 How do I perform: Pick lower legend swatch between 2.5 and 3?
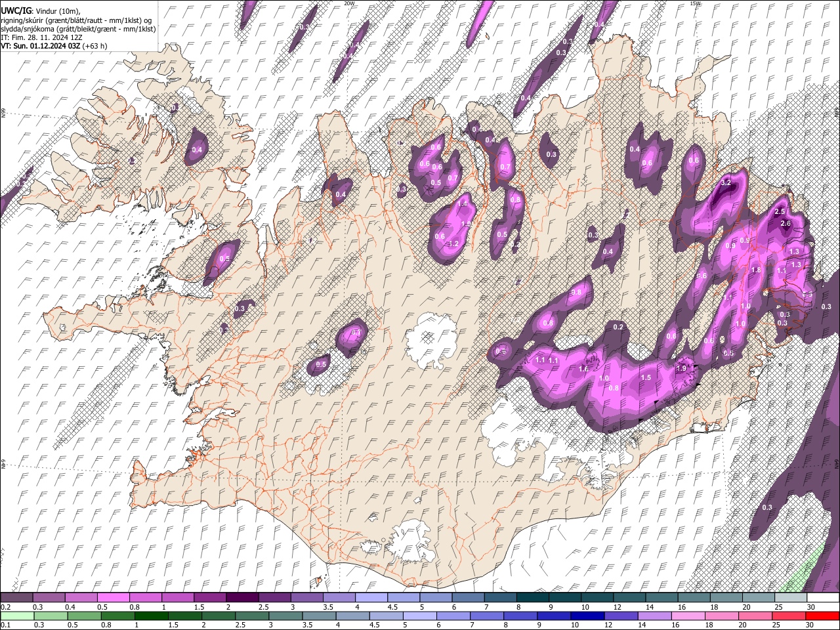(x=252, y=616)
